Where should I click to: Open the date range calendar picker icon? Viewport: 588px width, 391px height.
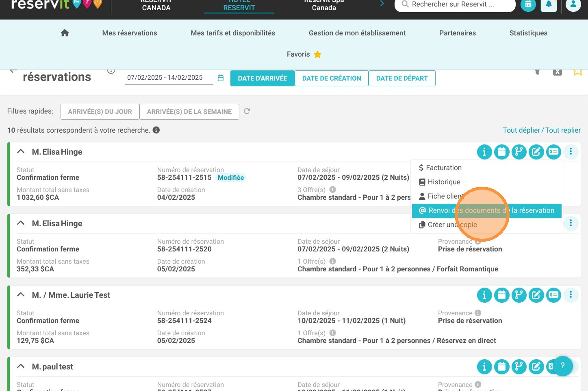point(221,78)
